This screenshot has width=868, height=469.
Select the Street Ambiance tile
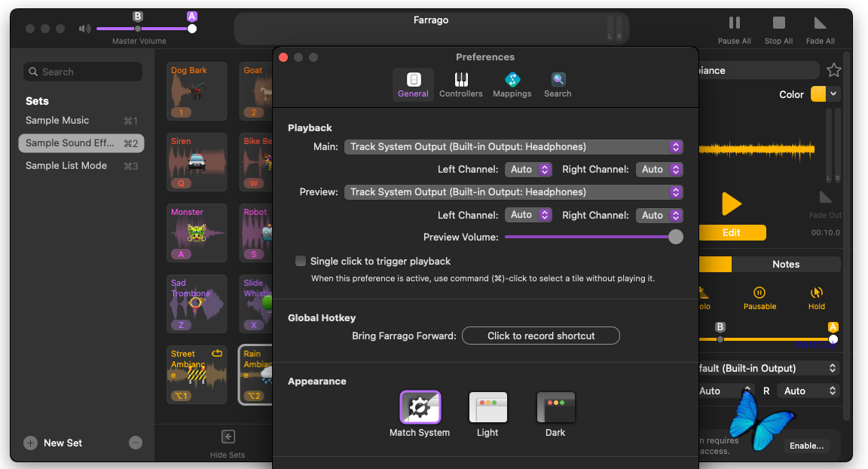[197, 374]
